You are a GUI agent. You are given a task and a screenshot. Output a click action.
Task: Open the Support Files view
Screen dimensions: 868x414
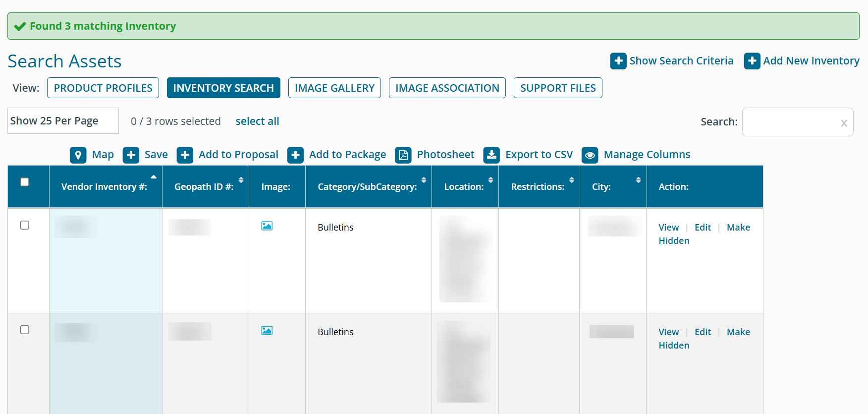pos(558,88)
